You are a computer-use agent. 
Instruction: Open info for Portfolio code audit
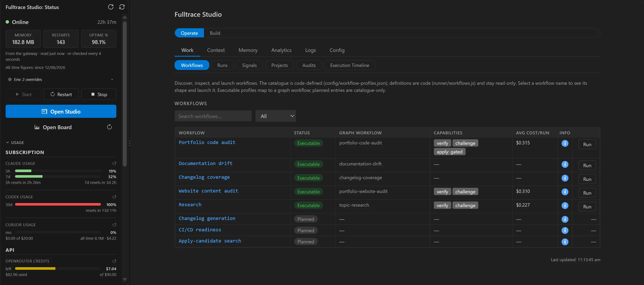coord(565,143)
